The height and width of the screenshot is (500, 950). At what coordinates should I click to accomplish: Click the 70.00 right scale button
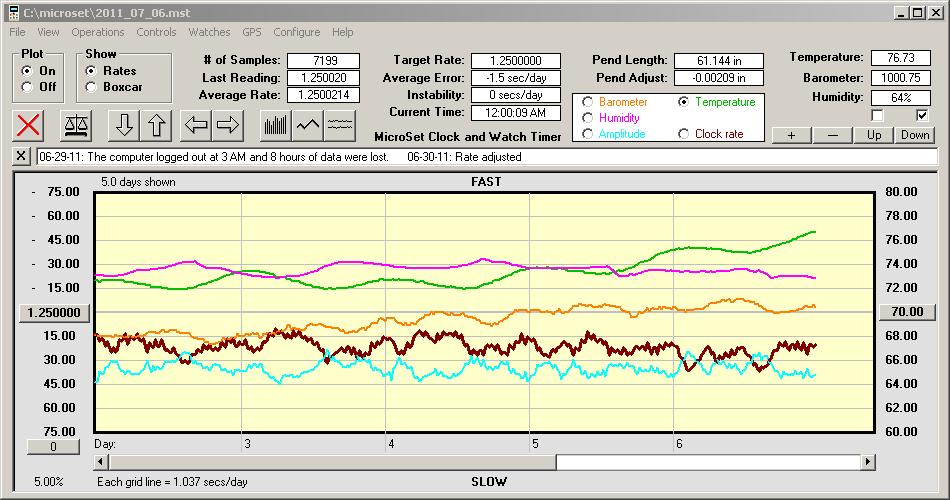(x=907, y=312)
